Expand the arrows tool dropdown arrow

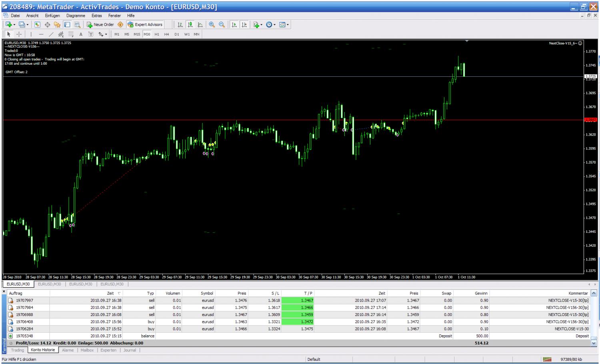[x=106, y=34]
